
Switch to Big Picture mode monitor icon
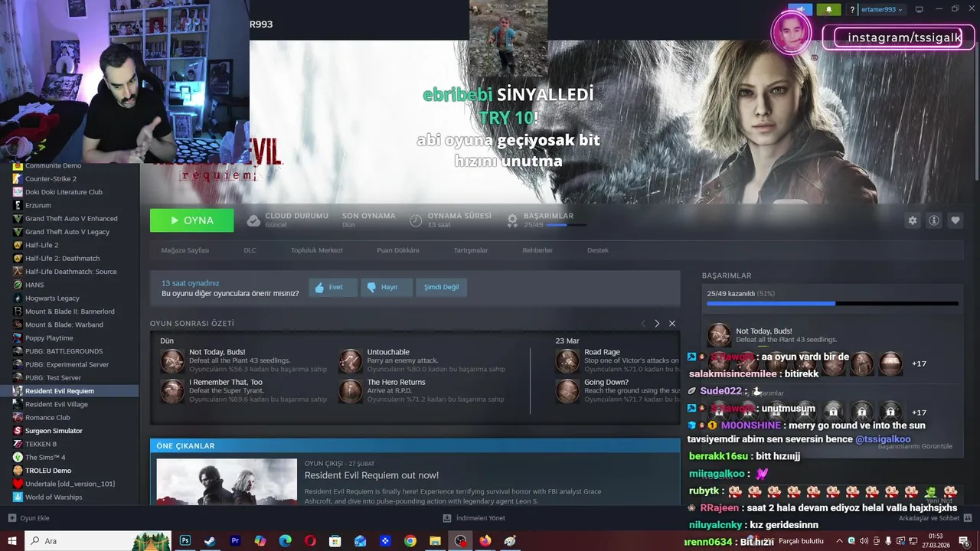pos(920,10)
